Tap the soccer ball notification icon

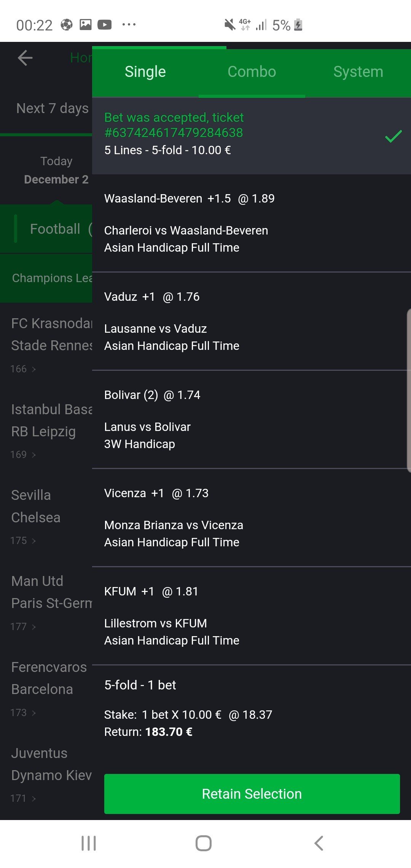[67, 25]
